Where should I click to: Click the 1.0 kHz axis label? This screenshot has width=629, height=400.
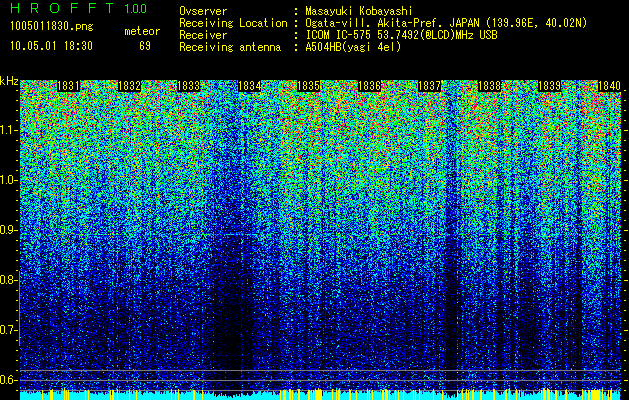coord(8,180)
